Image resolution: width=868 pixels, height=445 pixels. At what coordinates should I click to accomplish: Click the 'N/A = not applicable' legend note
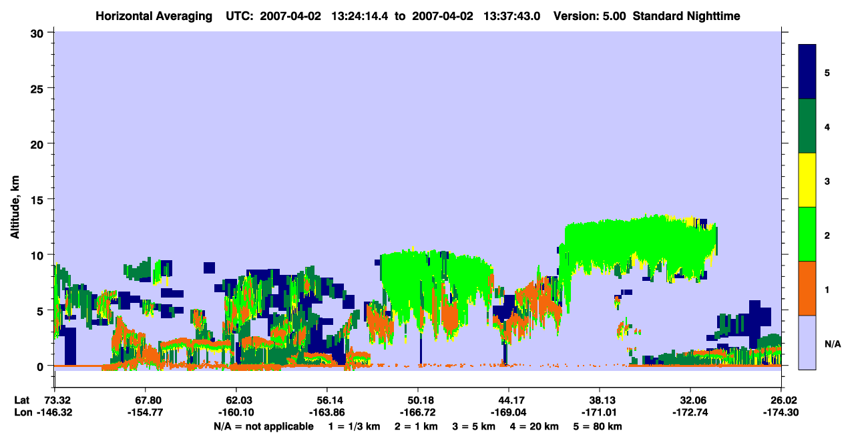(263, 426)
